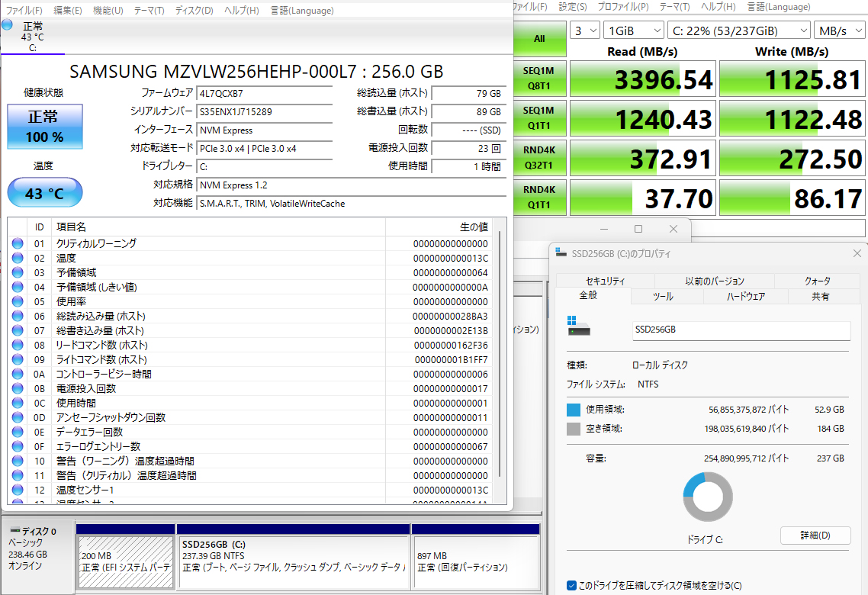Run RND4K Q32T1 benchmark
868x595 pixels.
tap(539, 157)
